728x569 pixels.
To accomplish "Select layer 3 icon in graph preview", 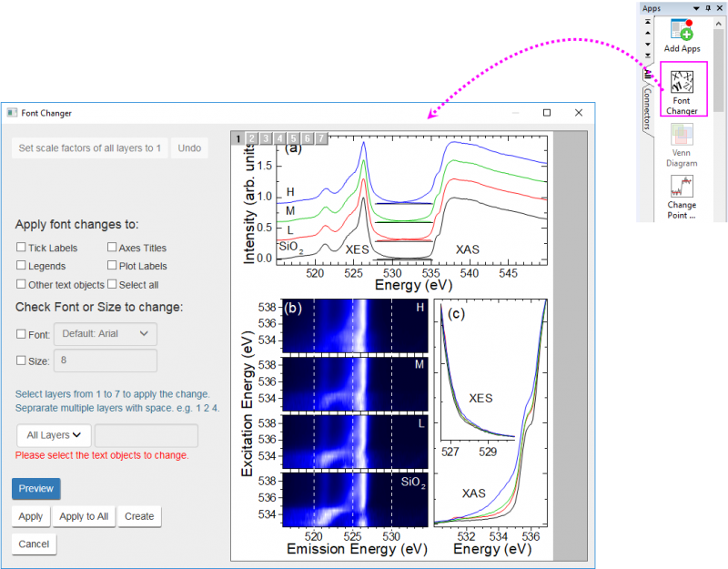I will (x=267, y=138).
